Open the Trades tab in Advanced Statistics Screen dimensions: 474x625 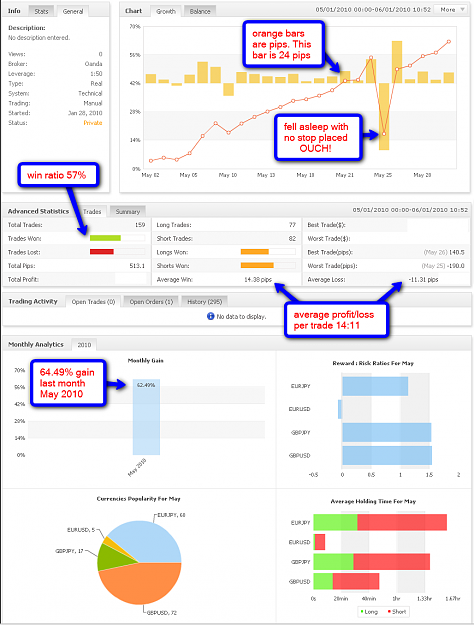tap(92, 212)
